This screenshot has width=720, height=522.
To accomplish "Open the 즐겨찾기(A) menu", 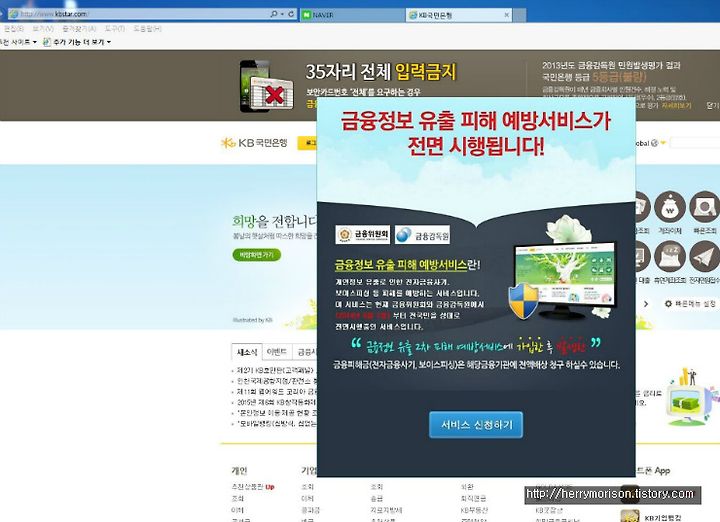I will coord(79,28).
